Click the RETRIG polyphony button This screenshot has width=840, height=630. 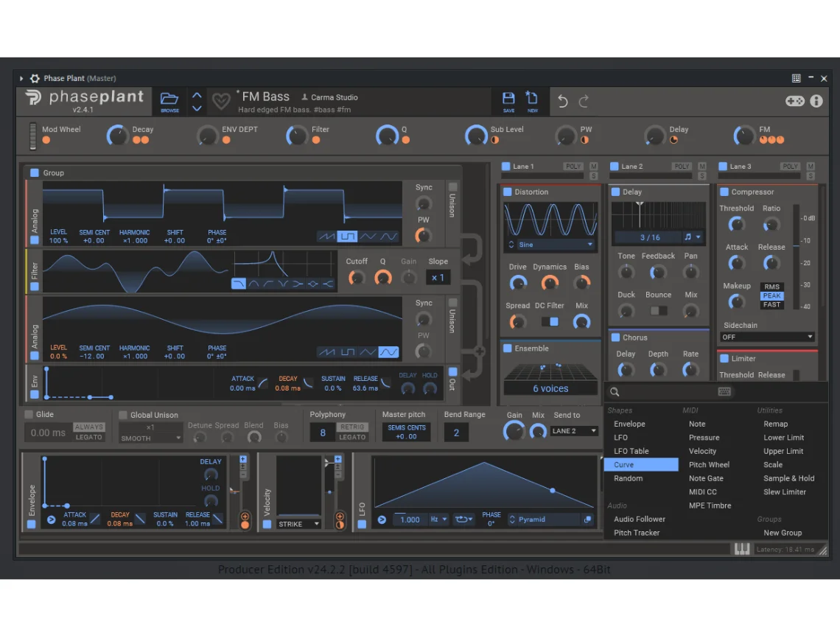click(x=352, y=427)
